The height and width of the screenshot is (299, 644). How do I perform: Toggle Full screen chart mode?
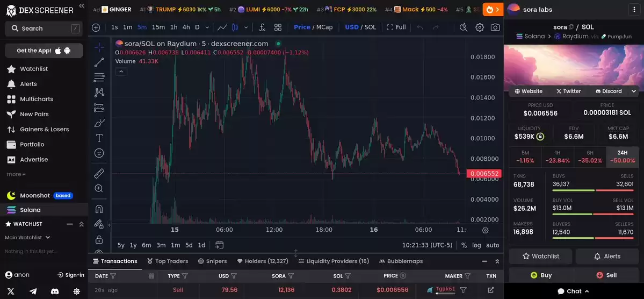coord(396,27)
